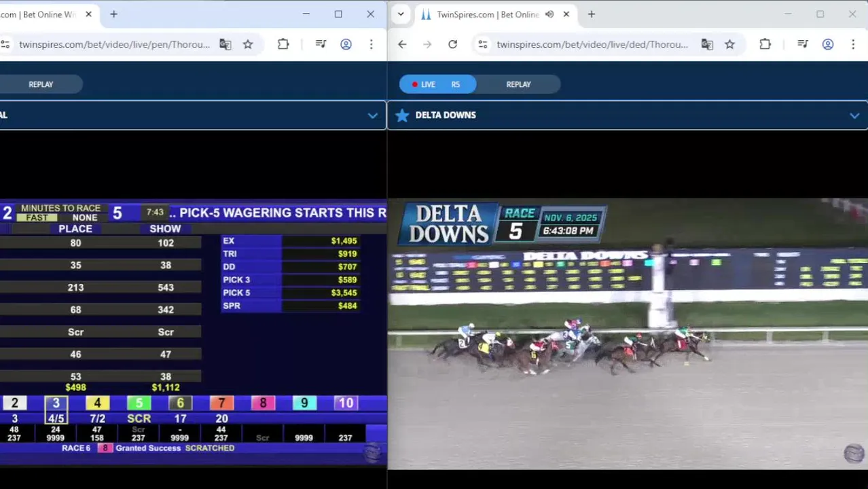Screen dimensions: 868x489
Task: Click the SHOW column header
Action: pyautogui.click(x=165, y=229)
